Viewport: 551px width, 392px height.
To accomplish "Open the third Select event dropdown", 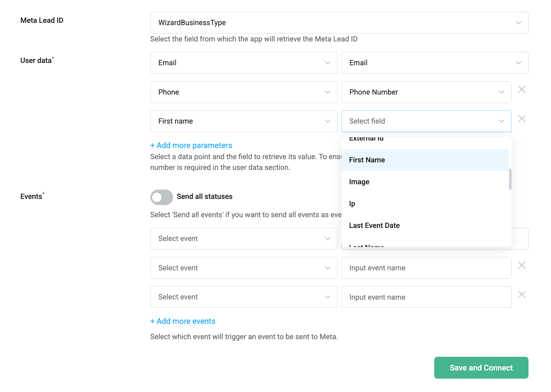I will click(x=244, y=297).
